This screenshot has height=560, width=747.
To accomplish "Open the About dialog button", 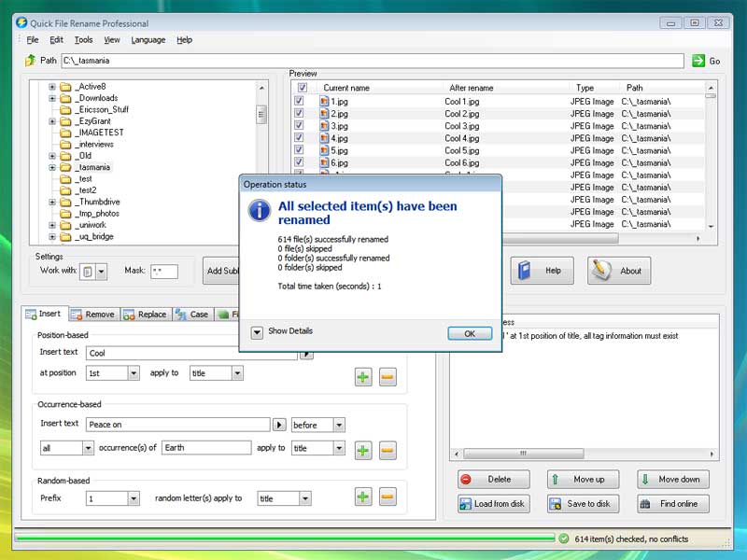I will click(618, 271).
